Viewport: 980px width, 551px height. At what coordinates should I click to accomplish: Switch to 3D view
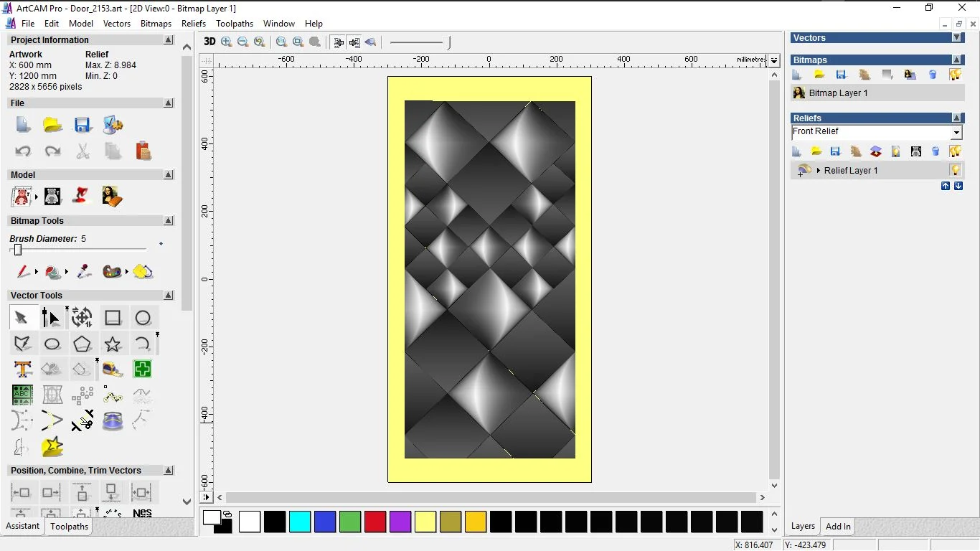click(x=209, y=42)
